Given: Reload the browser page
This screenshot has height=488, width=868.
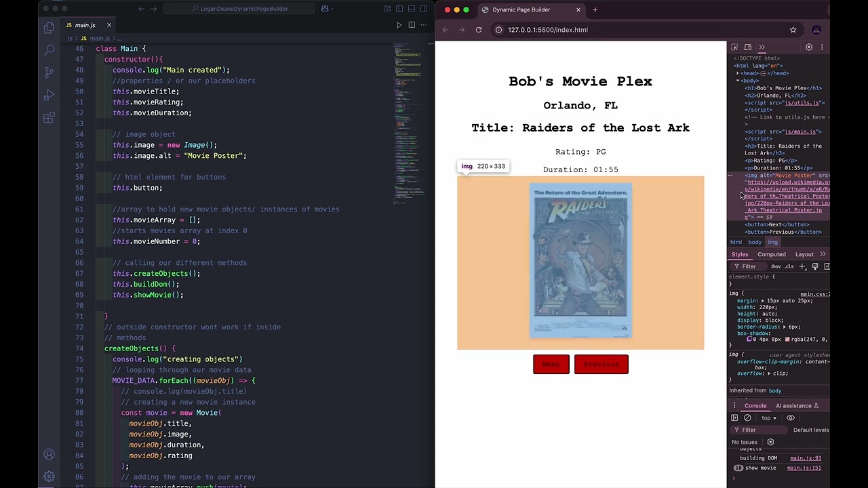Looking at the screenshot, I should 479,30.
